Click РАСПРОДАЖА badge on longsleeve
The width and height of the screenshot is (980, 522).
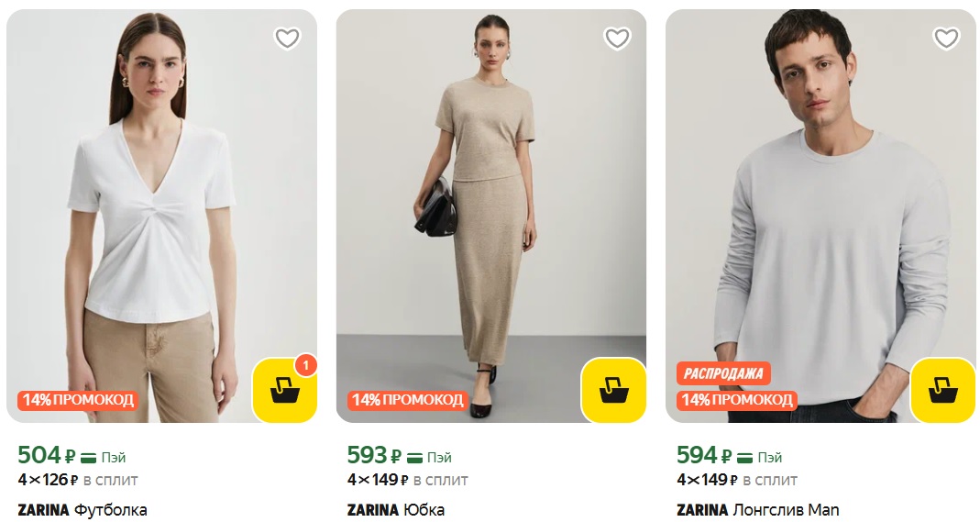[724, 373]
